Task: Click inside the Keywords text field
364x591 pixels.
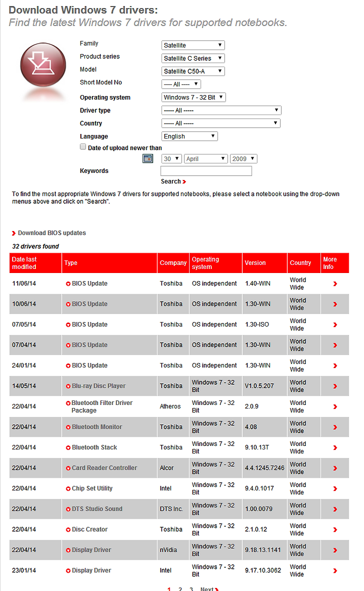Action: (206, 171)
